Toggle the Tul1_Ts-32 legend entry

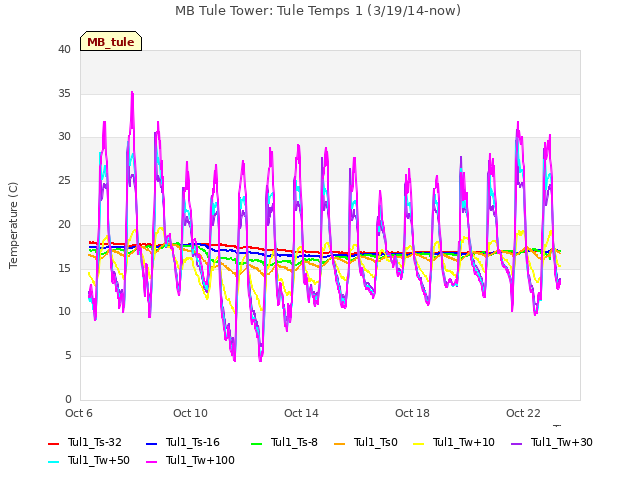[85, 442]
